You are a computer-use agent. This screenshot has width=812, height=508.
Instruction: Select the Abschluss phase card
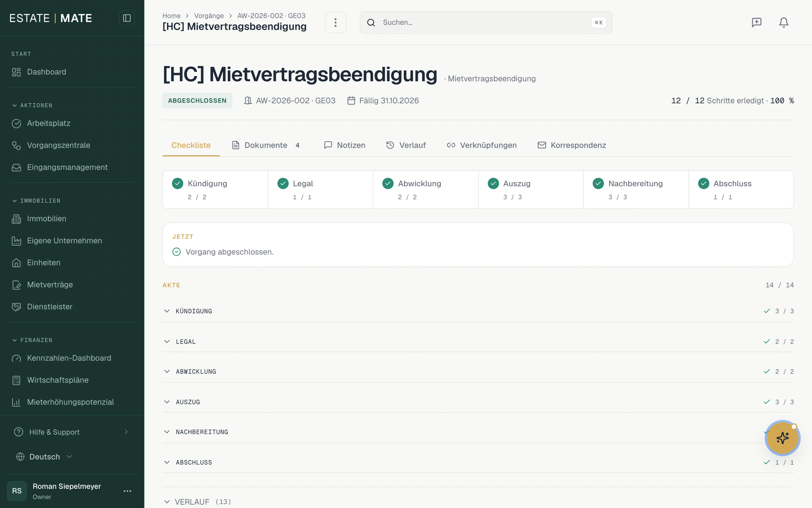click(741, 190)
